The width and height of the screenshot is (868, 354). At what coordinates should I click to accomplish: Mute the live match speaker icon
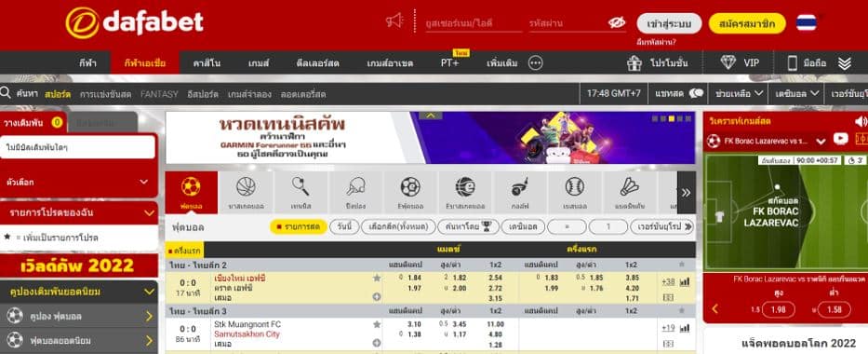(861, 121)
